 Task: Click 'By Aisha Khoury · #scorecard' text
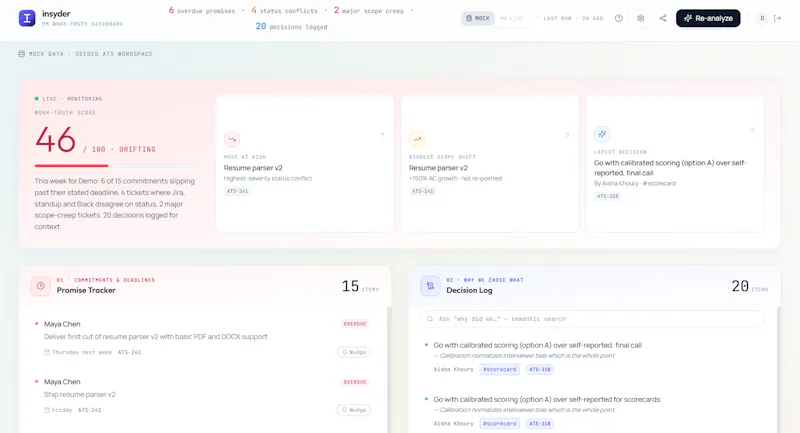point(635,183)
